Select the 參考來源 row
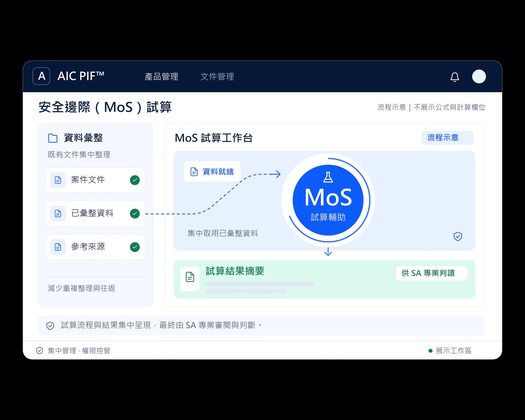This screenshot has height=420, width=525. pyautogui.click(x=95, y=247)
